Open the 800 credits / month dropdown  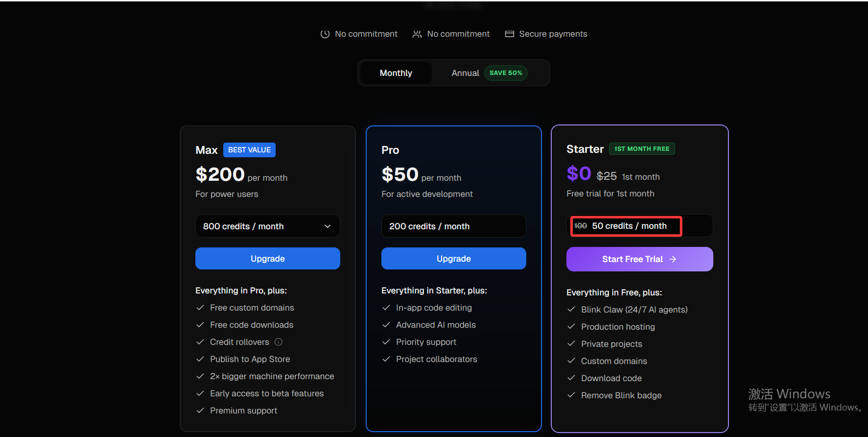pyautogui.click(x=267, y=226)
